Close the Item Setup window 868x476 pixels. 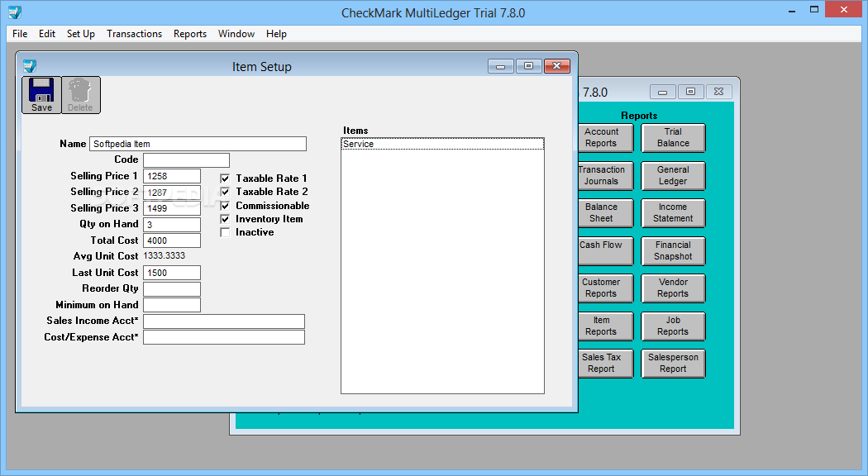(x=557, y=66)
